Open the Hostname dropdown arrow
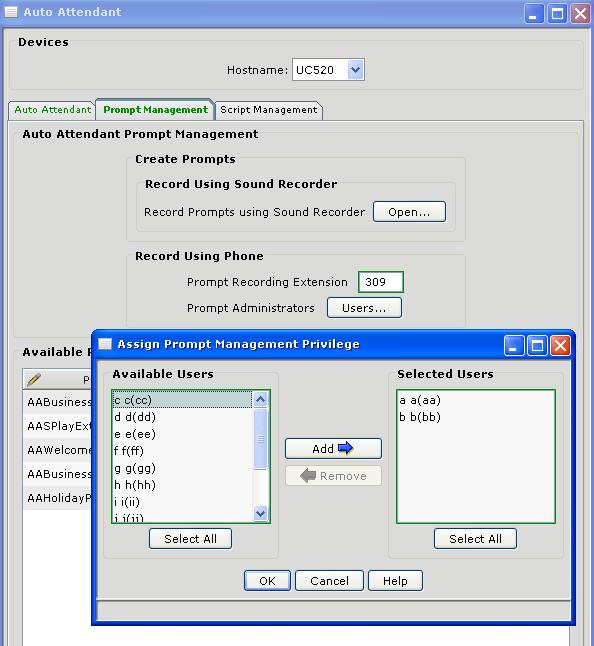This screenshot has height=646, width=594. click(355, 70)
